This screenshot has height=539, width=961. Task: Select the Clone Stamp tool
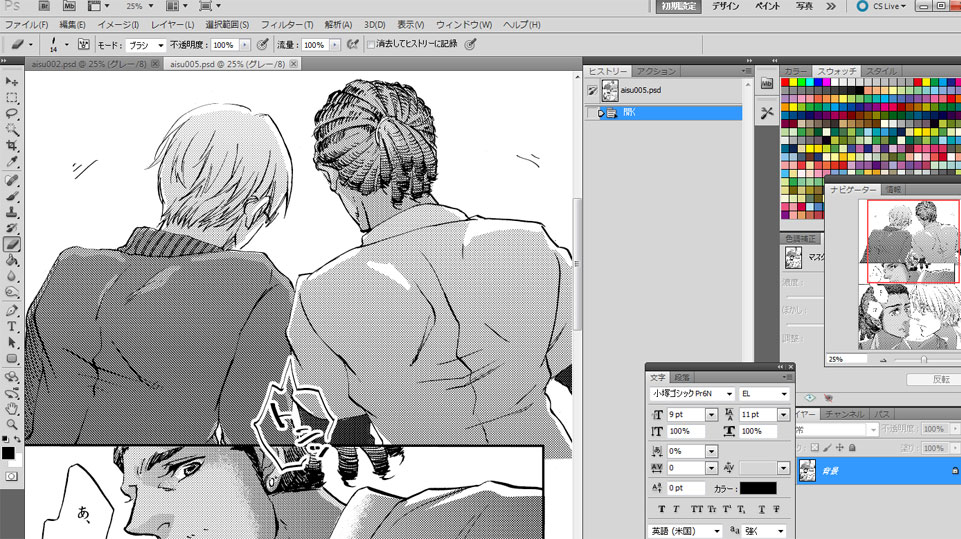12,212
